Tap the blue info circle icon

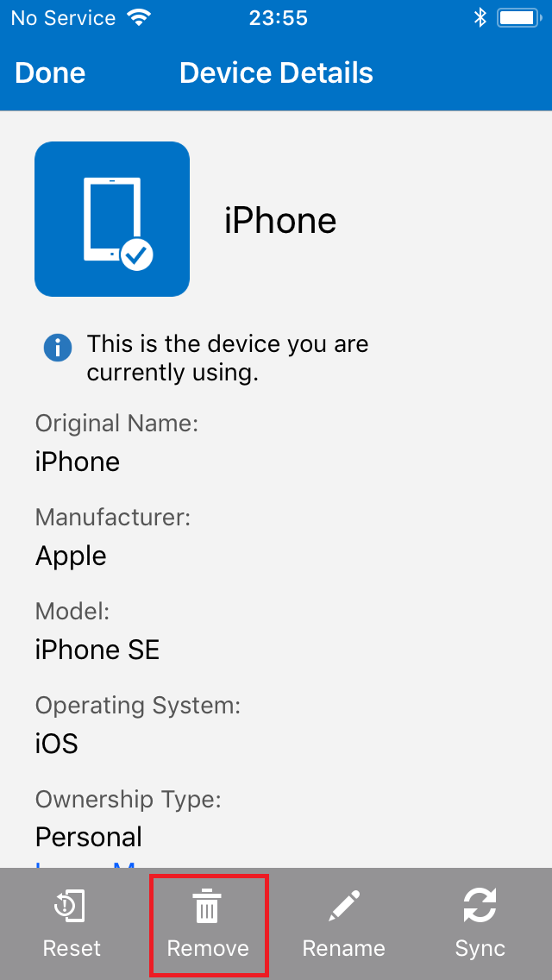pyautogui.click(x=58, y=348)
